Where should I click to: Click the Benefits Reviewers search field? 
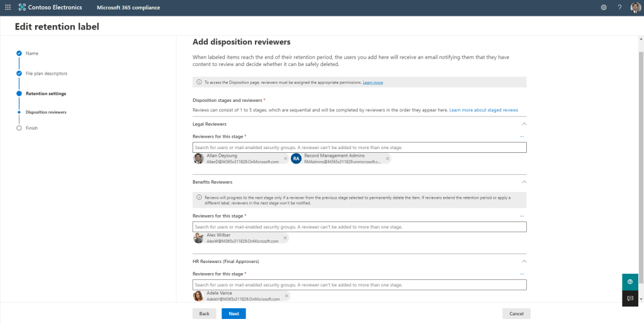[x=359, y=226]
